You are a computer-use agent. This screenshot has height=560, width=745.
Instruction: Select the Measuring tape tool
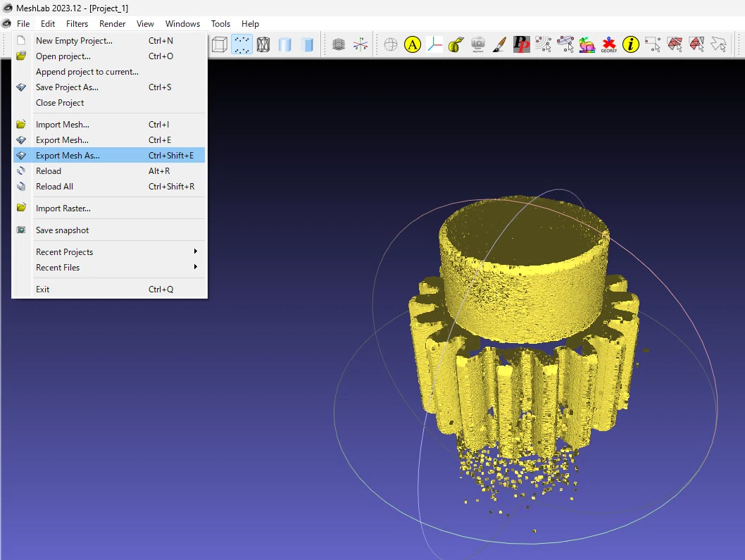click(x=456, y=44)
